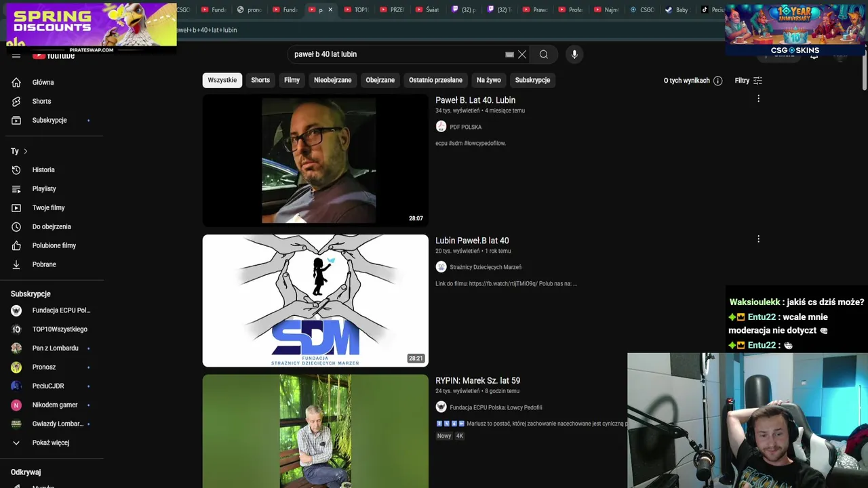This screenshot has width=868, height=488.
Task: Select the Nieobejrzane filter chip
Action: click(332, 80)
